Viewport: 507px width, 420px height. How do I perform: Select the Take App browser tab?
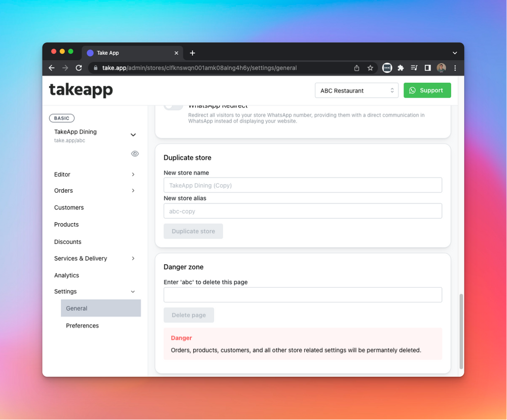click(x=132, y=53)
